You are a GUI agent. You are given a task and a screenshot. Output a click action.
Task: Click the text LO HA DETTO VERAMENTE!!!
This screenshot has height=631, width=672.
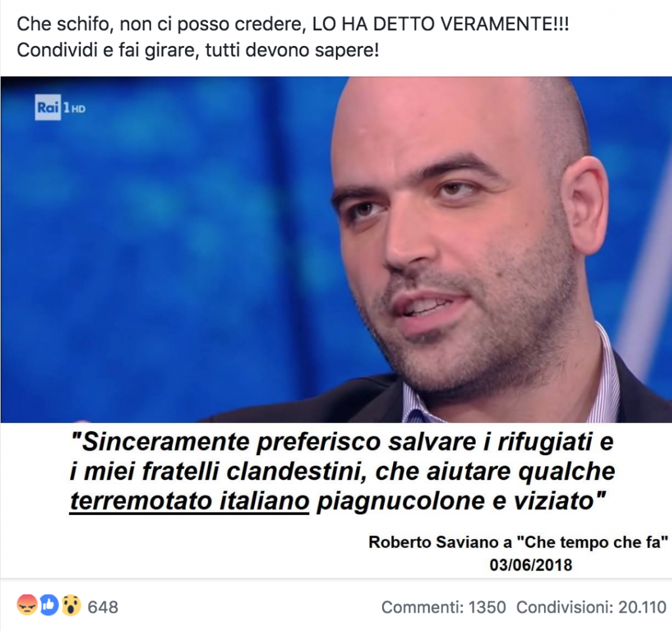coord(440,24)
